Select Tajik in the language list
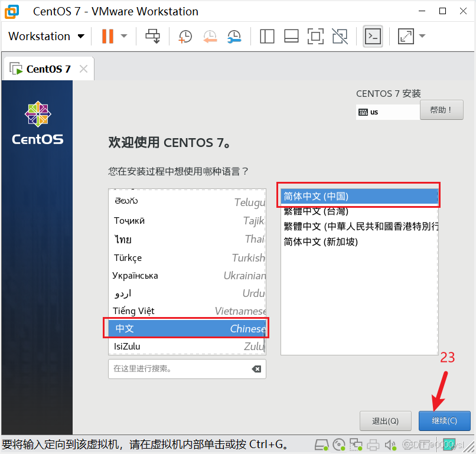Viewport: 476px width, 454px height. (187, 221)
